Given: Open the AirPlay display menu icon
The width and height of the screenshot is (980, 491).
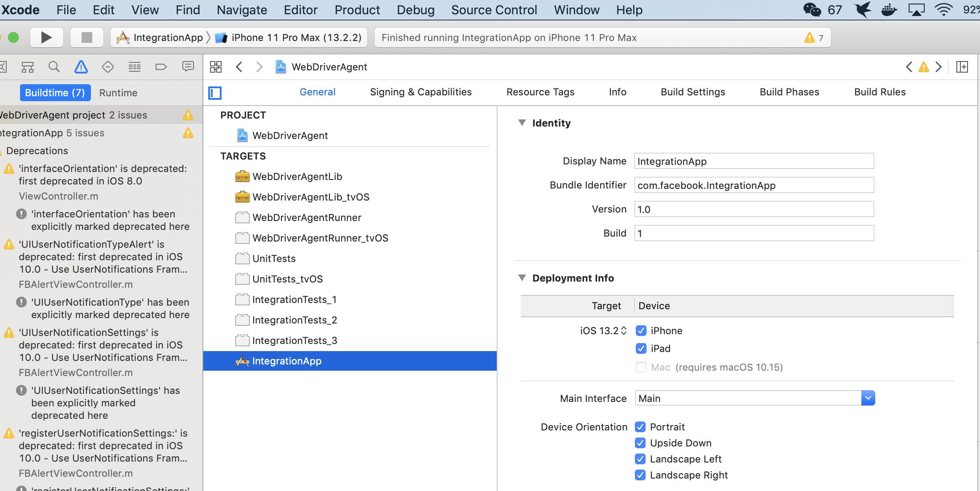Looking at the screenshot, I should click(916, 9).
